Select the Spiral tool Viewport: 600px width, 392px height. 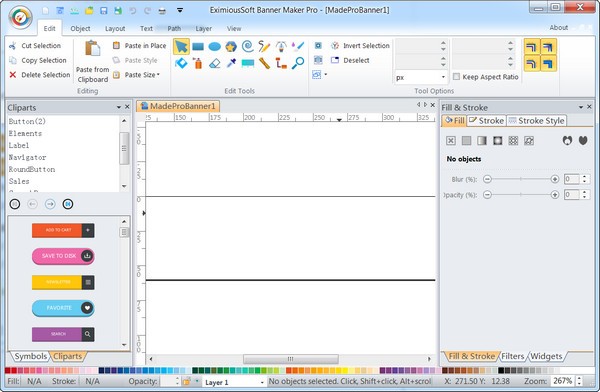click(248, 47)
